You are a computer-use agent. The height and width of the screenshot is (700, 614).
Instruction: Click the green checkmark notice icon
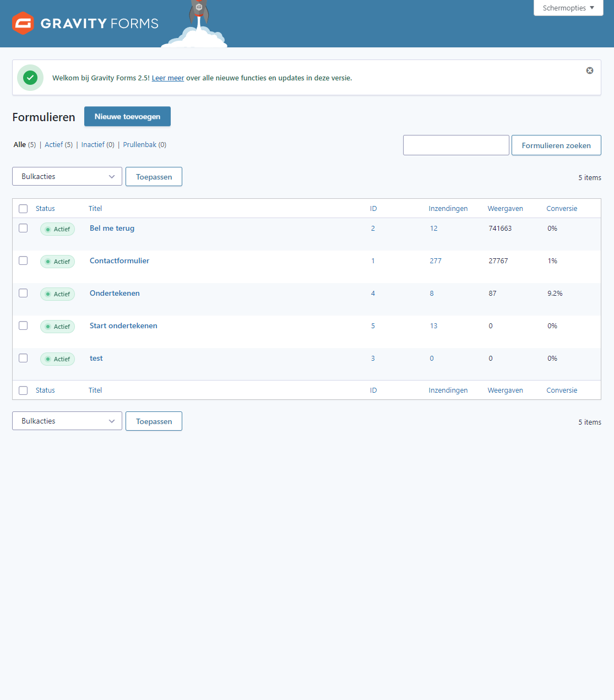tap(30, 78)
